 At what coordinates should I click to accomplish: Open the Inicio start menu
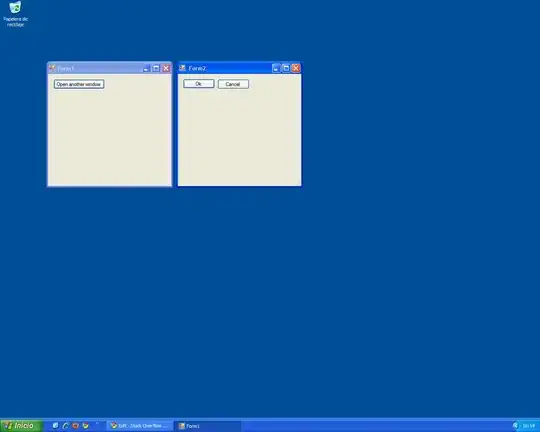21,426
